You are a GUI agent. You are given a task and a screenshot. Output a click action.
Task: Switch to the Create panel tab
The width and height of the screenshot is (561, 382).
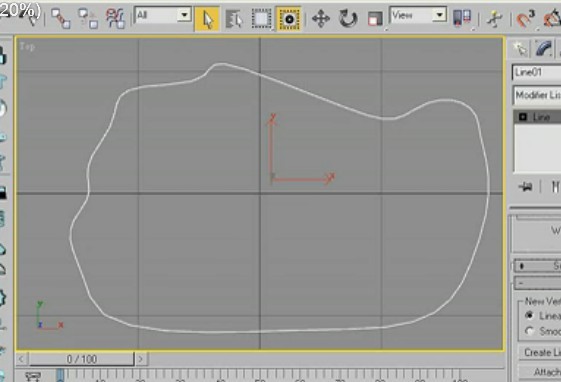[520, 49]
